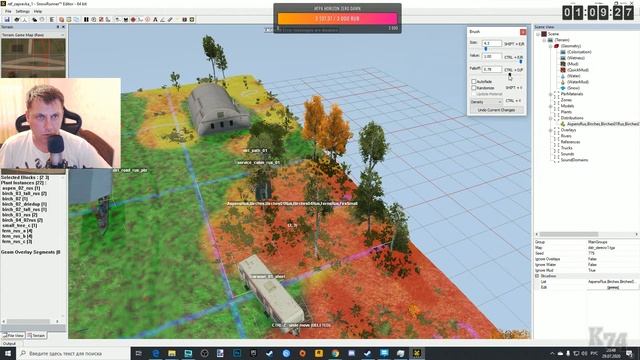Click the Edit button in Situation properties
Image resolution: width=640 pixels, height=360 pixels.
(x=613, y=287)
